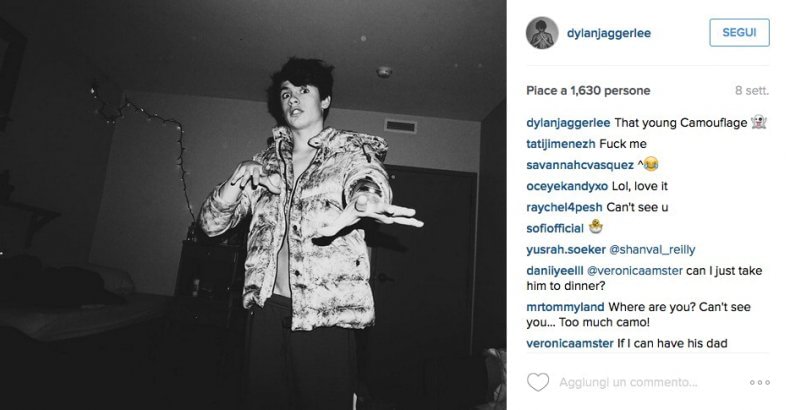Open daniiyeelll commenter profile
Screen dimensions: 790x410
click(x=555, y=271)
